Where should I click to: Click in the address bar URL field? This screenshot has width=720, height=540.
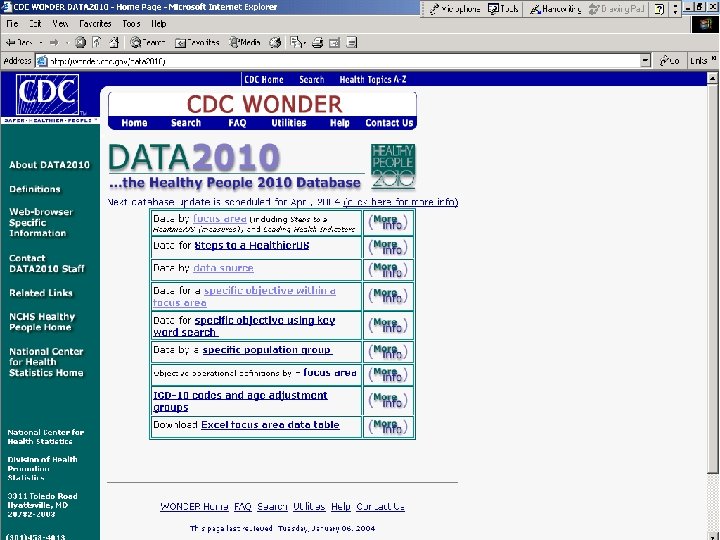click(338, 61)
